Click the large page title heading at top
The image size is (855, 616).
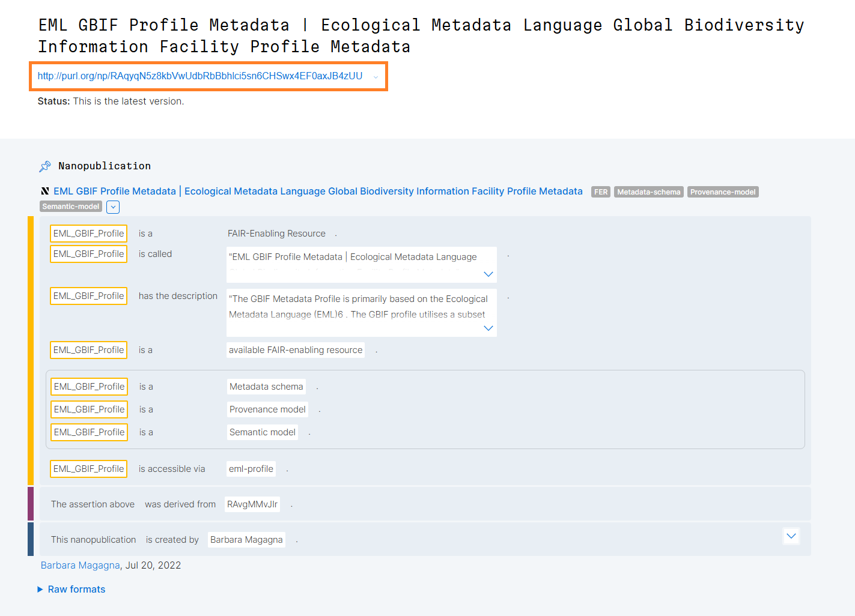pyautogui.click(x=421, y=36)
